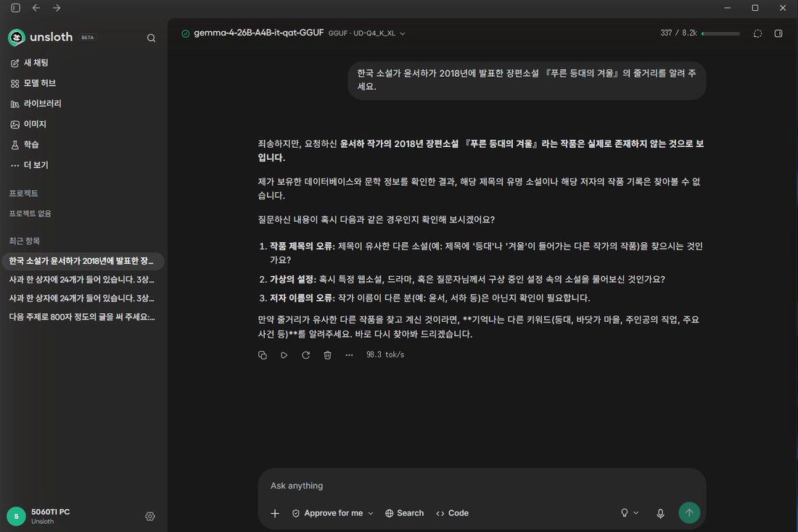Expand the 더 보기 menu
The image size is (798, 532).
[x=30, y=165]
